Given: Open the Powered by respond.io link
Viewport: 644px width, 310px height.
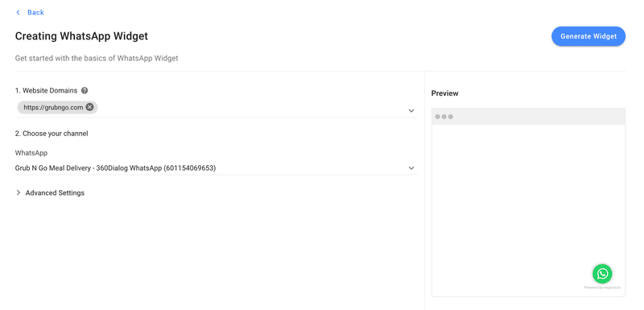Looking at the screenshot, I should (x=602, y=287).
